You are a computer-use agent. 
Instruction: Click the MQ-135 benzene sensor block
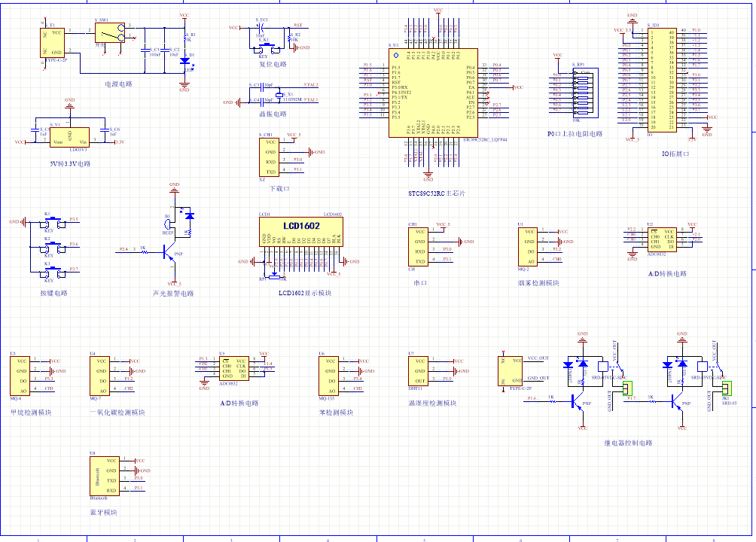point(330,376)
